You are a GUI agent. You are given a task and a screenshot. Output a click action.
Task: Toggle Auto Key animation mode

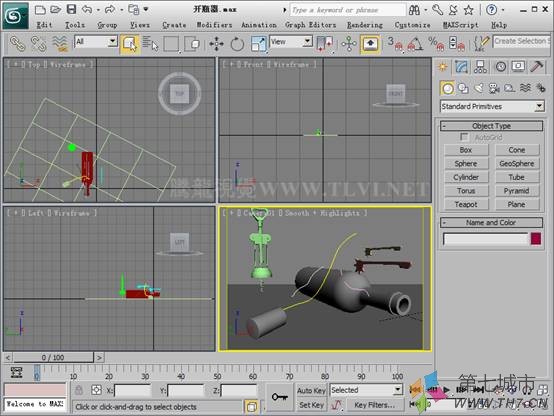coord(311,391)
